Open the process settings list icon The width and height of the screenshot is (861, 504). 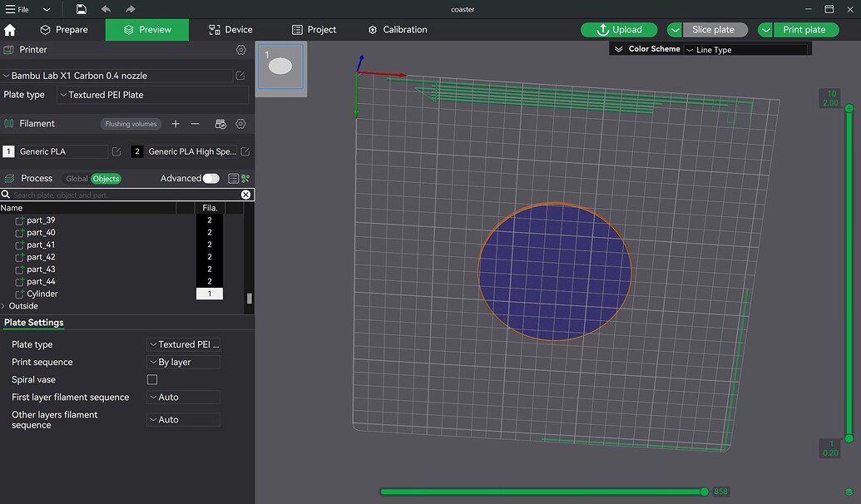[x=234, y=179]
